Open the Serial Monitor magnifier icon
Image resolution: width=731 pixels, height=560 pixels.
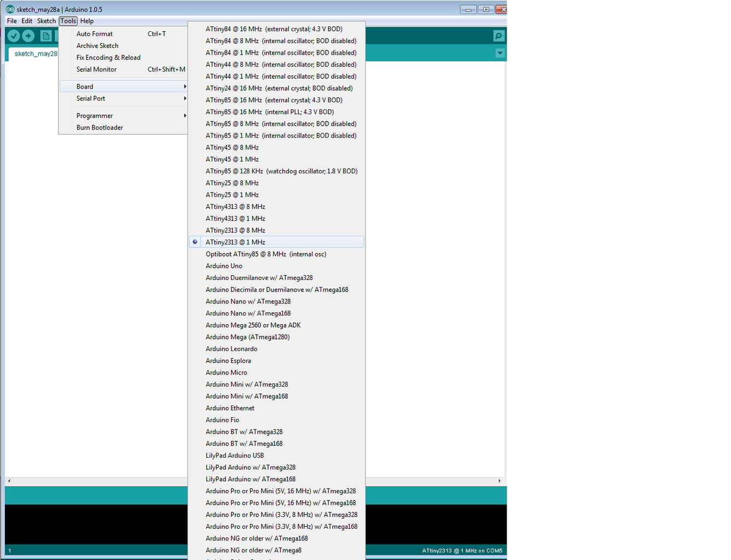pyautogui.click(x=498, y=36)
